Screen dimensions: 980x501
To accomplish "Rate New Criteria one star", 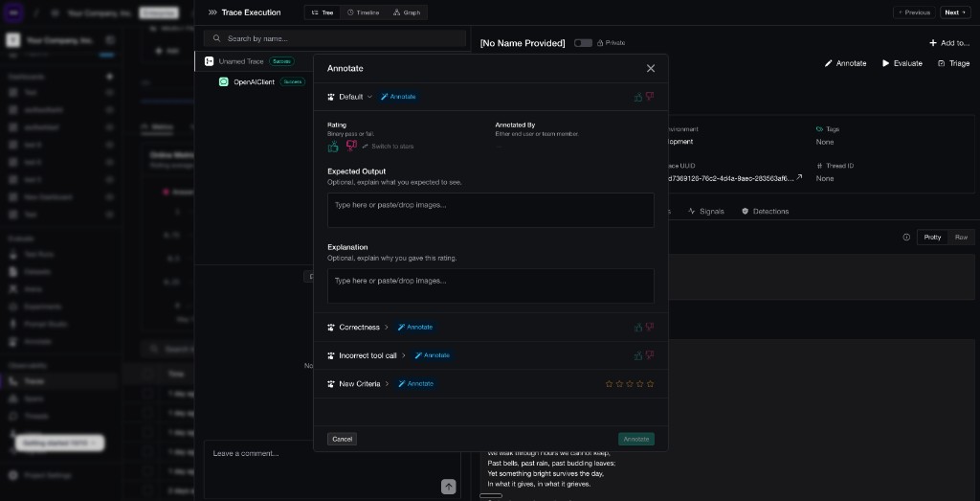I will tap(610, 383).
